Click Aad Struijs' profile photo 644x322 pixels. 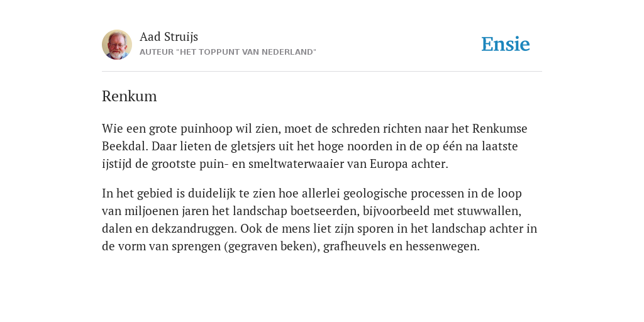coord(117,45)
